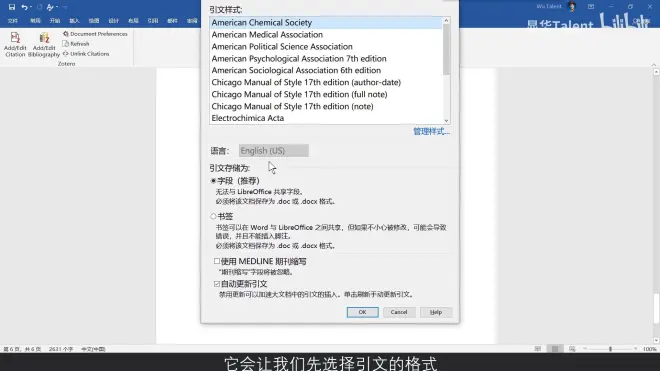
Task: Click the zoom out minus icon
Action: 585,349
